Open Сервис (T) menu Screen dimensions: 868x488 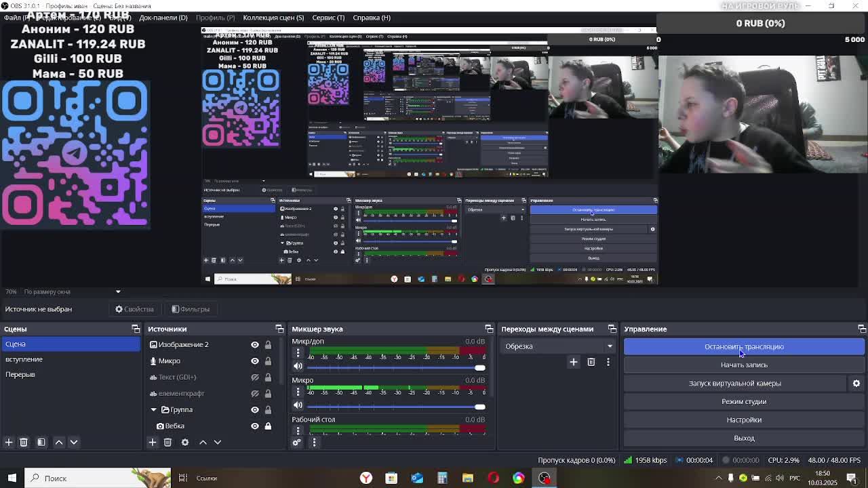click(x=328, y=18)
